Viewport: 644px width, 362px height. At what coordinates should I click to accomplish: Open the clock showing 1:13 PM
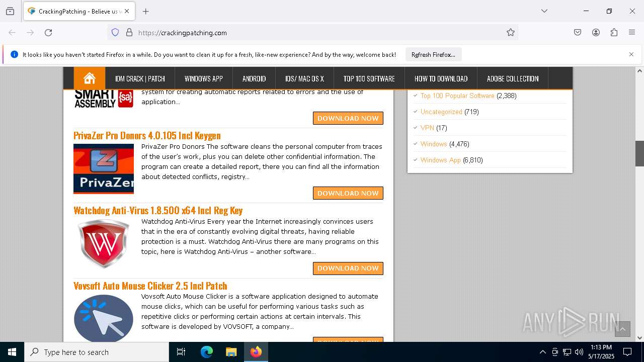pos(601,352)
